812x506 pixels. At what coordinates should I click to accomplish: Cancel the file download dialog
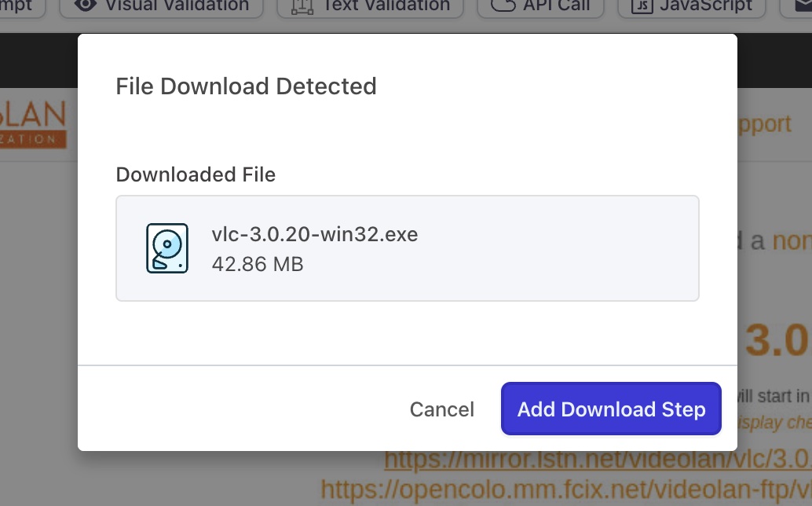pyautogui.click(x=441, y=409)
